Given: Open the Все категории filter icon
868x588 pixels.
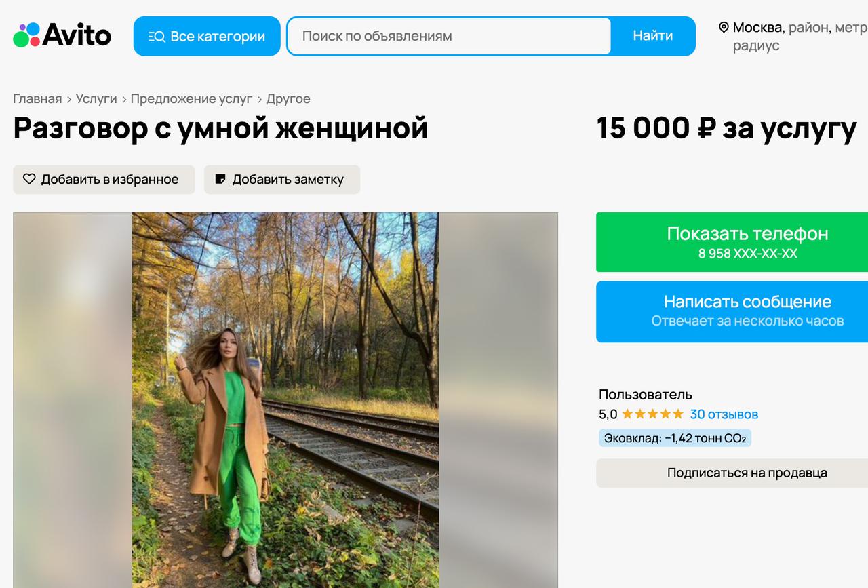Looking at the screenshot, I should pos(157,35).
